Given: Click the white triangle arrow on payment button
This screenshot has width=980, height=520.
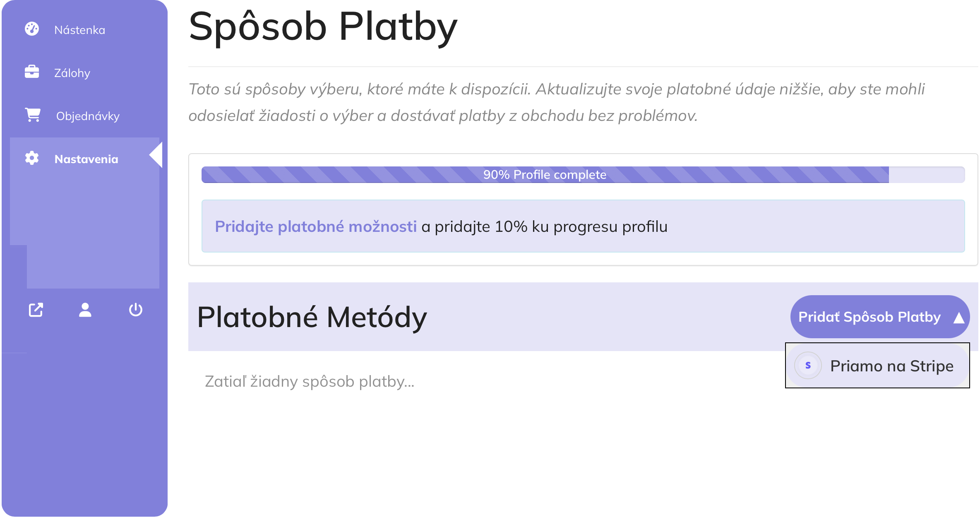Looking at the screenshot, I should click(958, 318).
